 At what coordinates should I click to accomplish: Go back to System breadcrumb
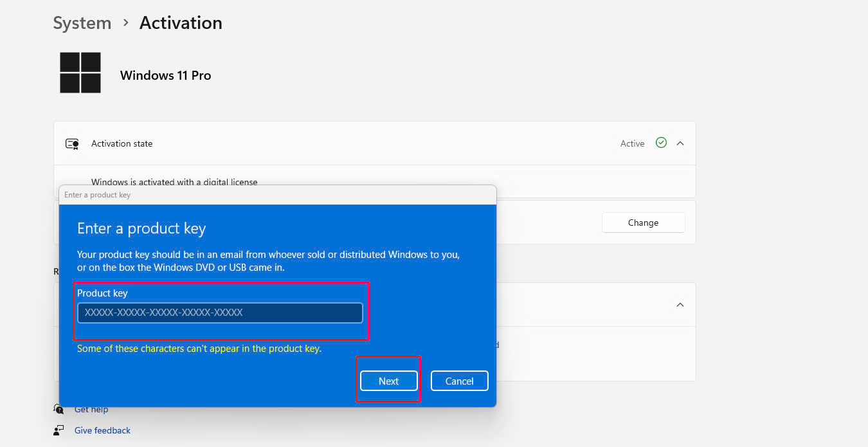click(82, 23)
